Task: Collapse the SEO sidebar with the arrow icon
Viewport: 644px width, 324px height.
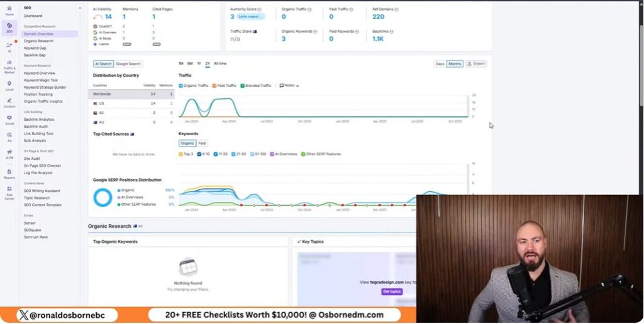Action: (80, 8)
